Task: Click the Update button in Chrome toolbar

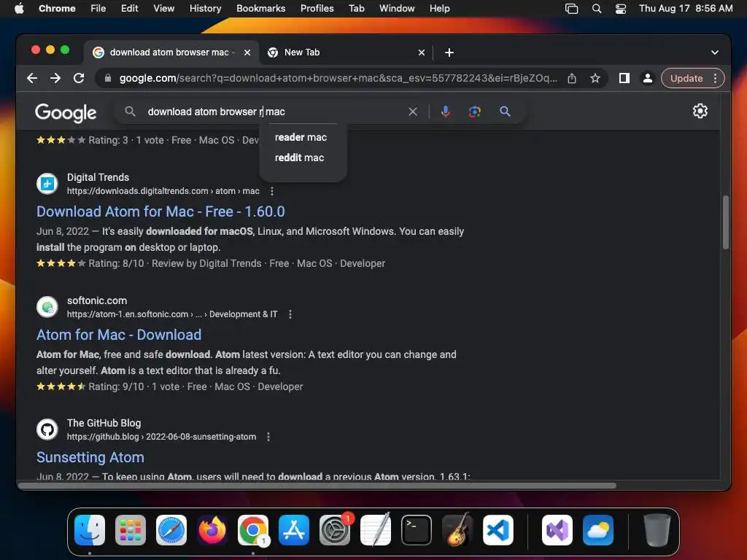Action: tap(686, 78)
